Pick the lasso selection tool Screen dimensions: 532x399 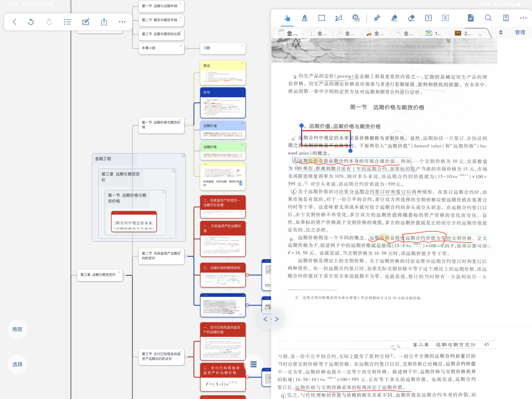(339, 18)
